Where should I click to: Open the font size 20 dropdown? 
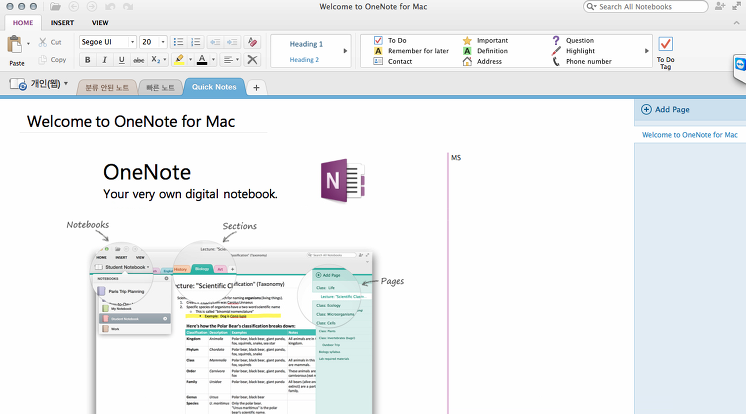pyautogui.click(x=163, y=42)
